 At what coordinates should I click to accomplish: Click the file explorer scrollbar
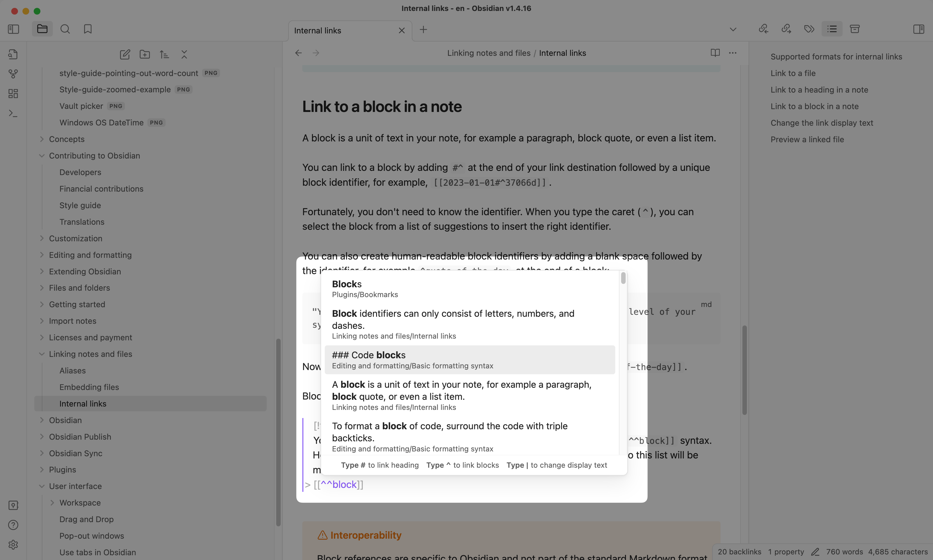(x=278, y=432)
